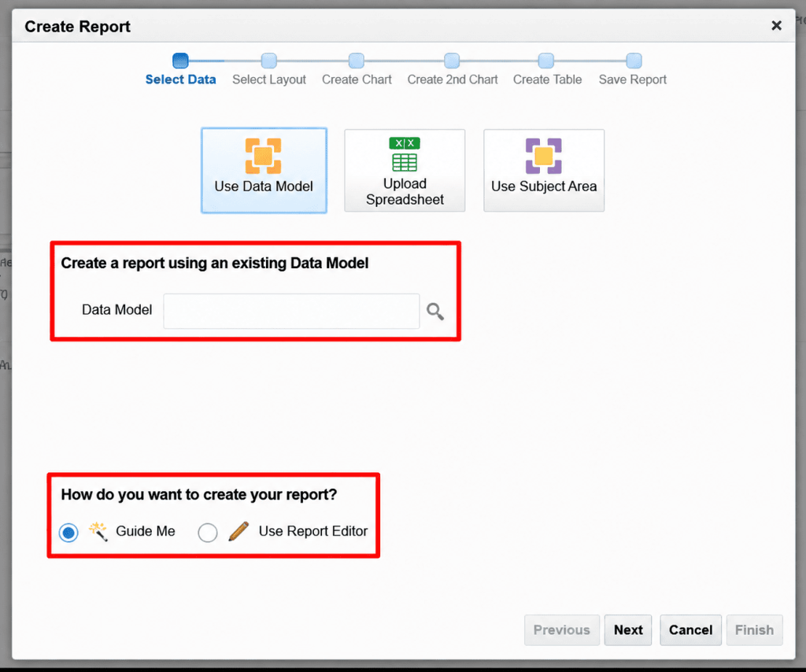Open the Data Model search magnifier

point(434,312)
